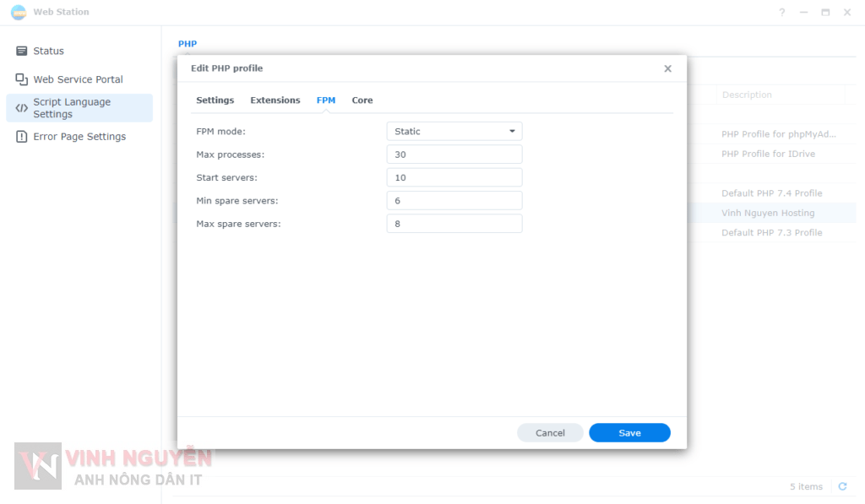Viewport: 865px width, 504px height.
Task: Click the Max processes input field
Action: pos(454,154)
